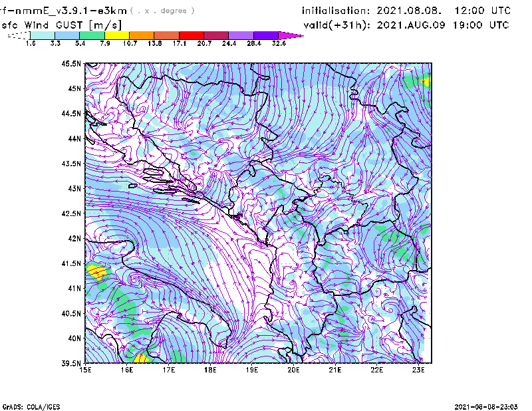532x411 pixels.
Task: Click the coral legend swatch (13.8–17.1)
Action: 167,35
